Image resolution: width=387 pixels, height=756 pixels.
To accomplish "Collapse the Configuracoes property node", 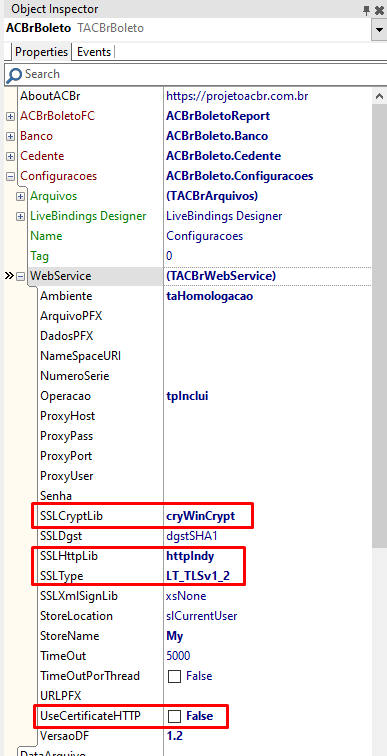I will point(10,176).
